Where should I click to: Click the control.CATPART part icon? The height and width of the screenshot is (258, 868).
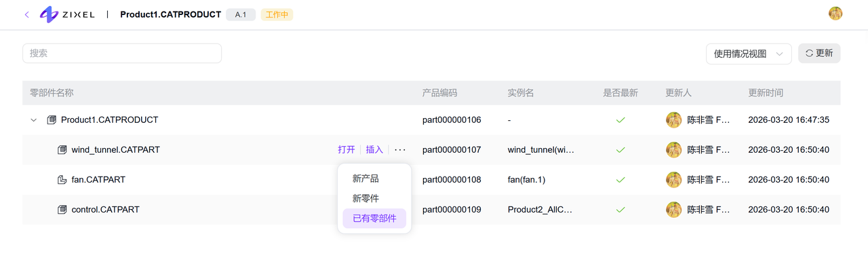[62, 210]
